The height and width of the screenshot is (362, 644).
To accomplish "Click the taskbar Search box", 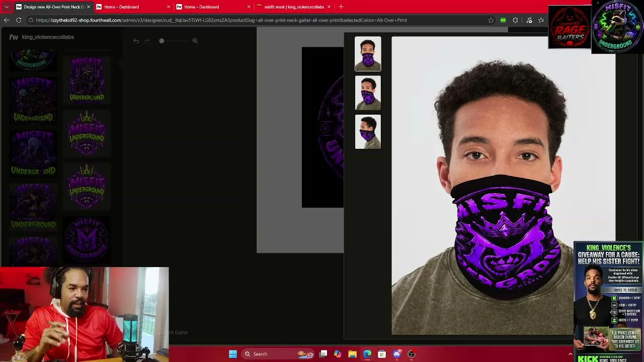I will 277,354.
